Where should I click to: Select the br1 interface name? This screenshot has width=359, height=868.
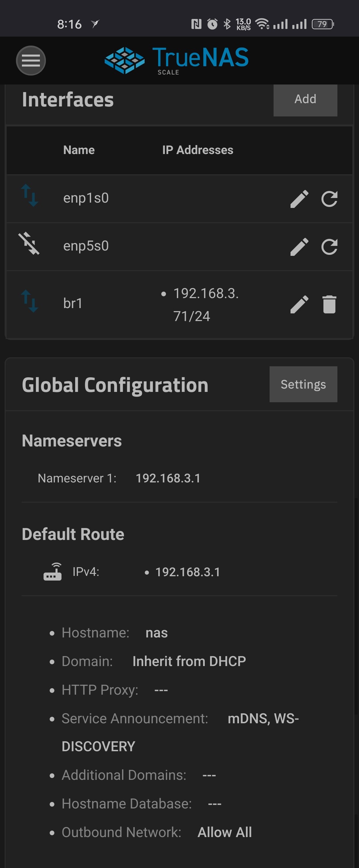pyautogui.click(x=73, y=303)
